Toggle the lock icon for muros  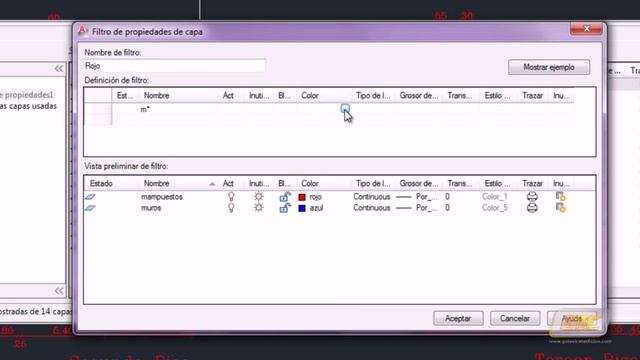click(285, 208)
